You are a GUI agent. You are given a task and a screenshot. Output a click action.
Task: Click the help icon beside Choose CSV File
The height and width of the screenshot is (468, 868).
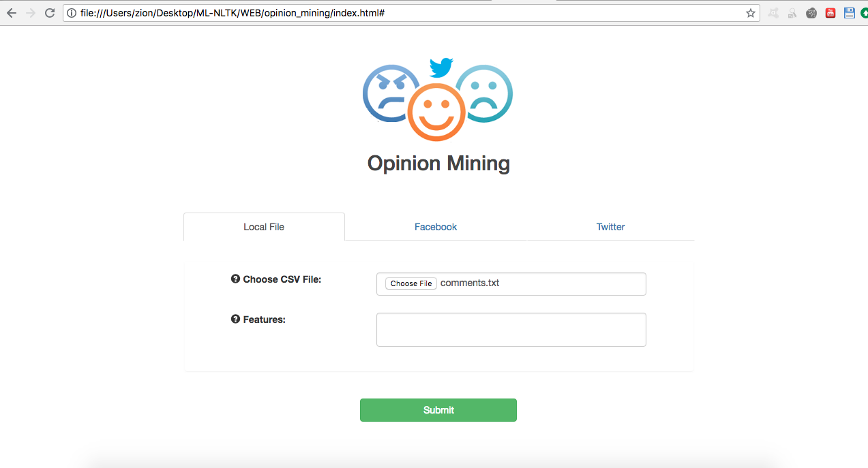(x=235, y=279)
